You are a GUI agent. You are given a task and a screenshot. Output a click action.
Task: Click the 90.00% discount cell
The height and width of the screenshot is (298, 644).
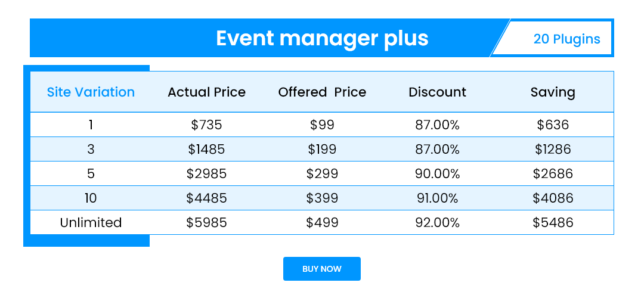pyautogui.click(x=437, y=173)
